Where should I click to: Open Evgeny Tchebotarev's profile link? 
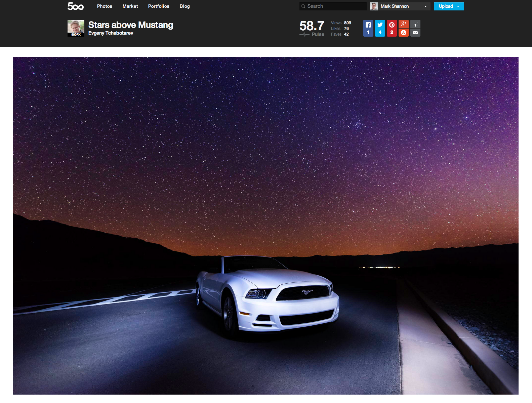[111, 33]
